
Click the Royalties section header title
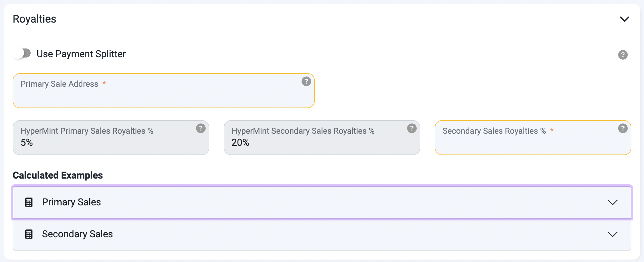click(35, 19)
